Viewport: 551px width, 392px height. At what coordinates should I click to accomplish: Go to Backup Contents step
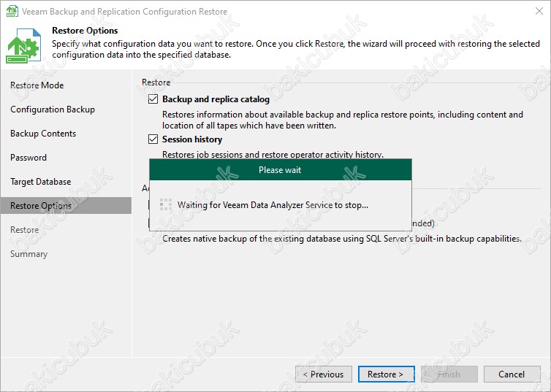click(x=43, y=134)
